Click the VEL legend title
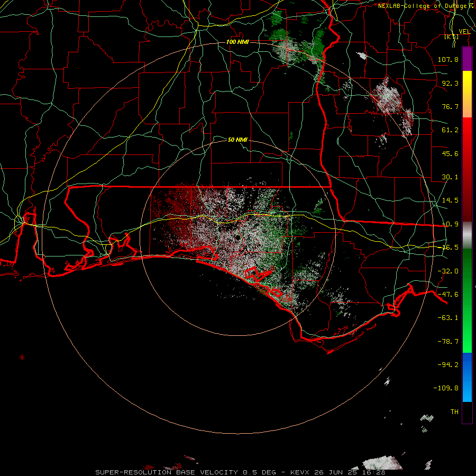476x476 pixels. (464, 31)
